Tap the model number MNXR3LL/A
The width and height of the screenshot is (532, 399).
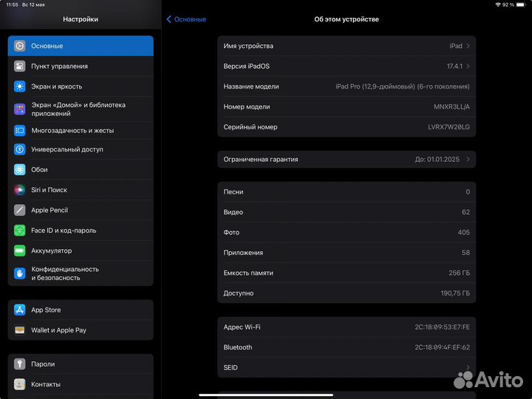click(452, 107)
